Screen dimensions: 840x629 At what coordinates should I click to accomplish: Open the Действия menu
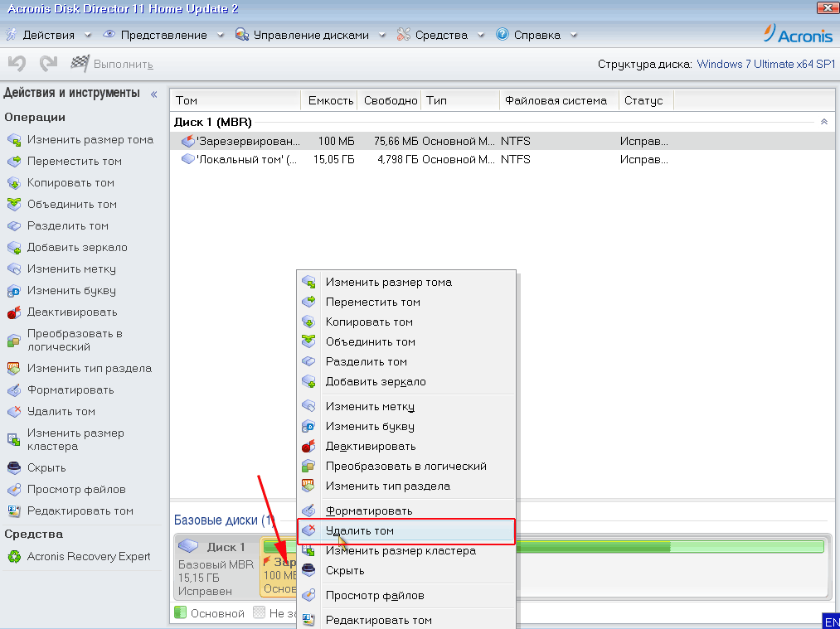coord(48,36)
